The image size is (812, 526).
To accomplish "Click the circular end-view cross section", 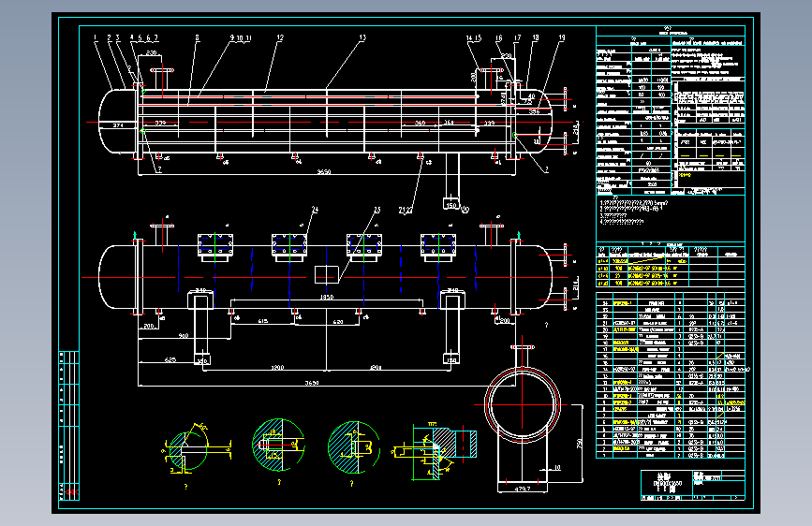I will (522, 405).
